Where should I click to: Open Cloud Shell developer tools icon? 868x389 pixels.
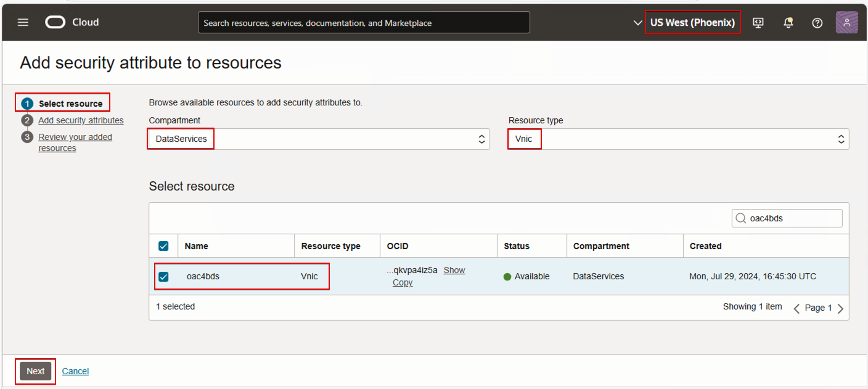tap(758, 23)
